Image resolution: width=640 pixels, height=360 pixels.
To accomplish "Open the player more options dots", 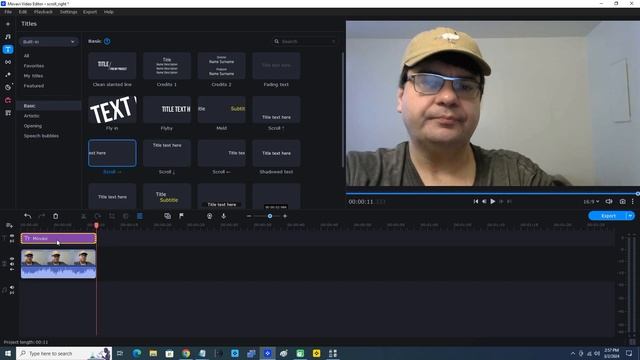I will [x=633, y=202].
